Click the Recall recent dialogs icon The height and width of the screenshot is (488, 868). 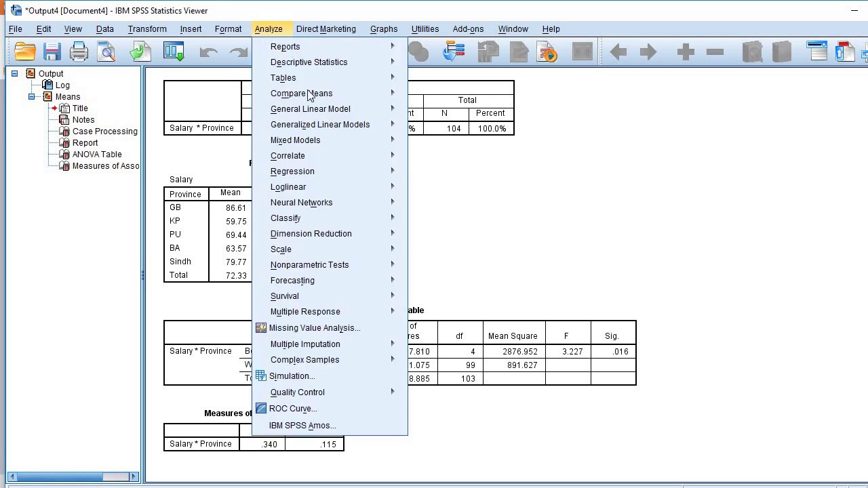pyautogui.click(x=174, y=52)
